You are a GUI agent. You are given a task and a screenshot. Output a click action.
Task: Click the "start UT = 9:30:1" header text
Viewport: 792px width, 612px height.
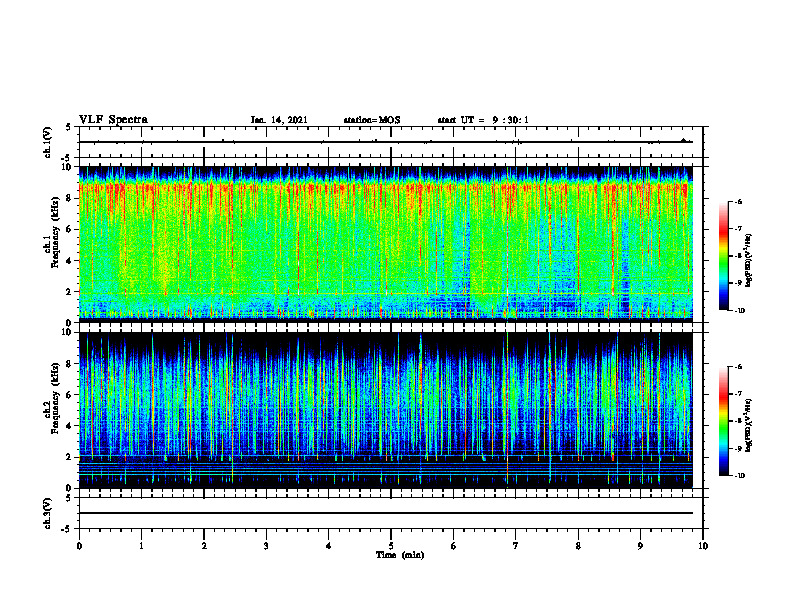tap(483, 120)
